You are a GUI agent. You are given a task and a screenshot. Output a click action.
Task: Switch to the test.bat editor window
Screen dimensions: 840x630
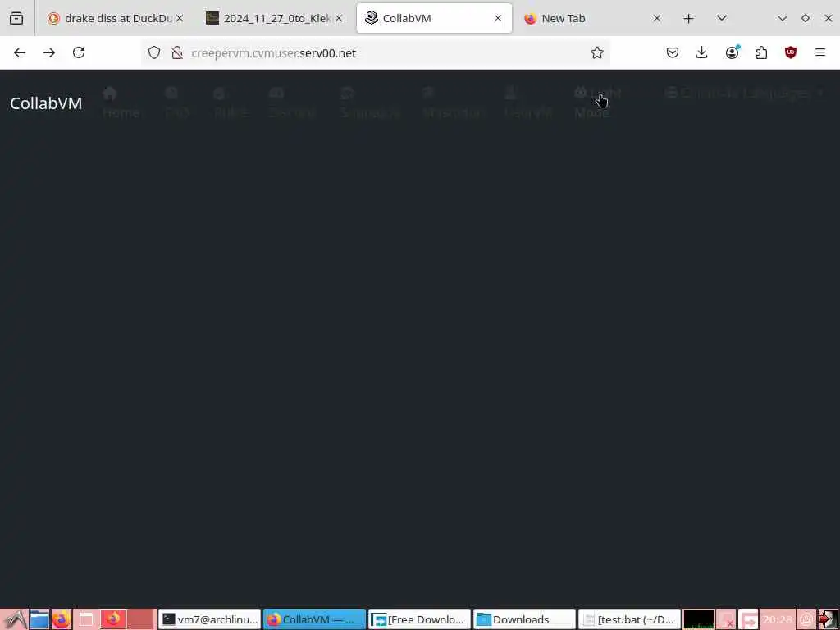(x=629, y=620)
